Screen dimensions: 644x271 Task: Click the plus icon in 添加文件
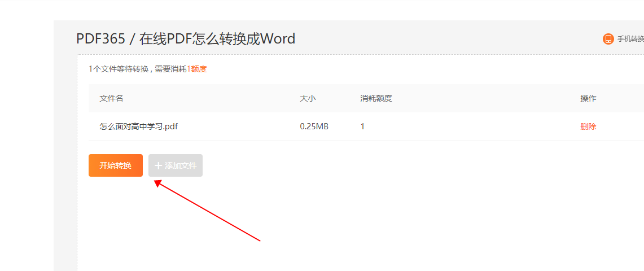(158, 165)
